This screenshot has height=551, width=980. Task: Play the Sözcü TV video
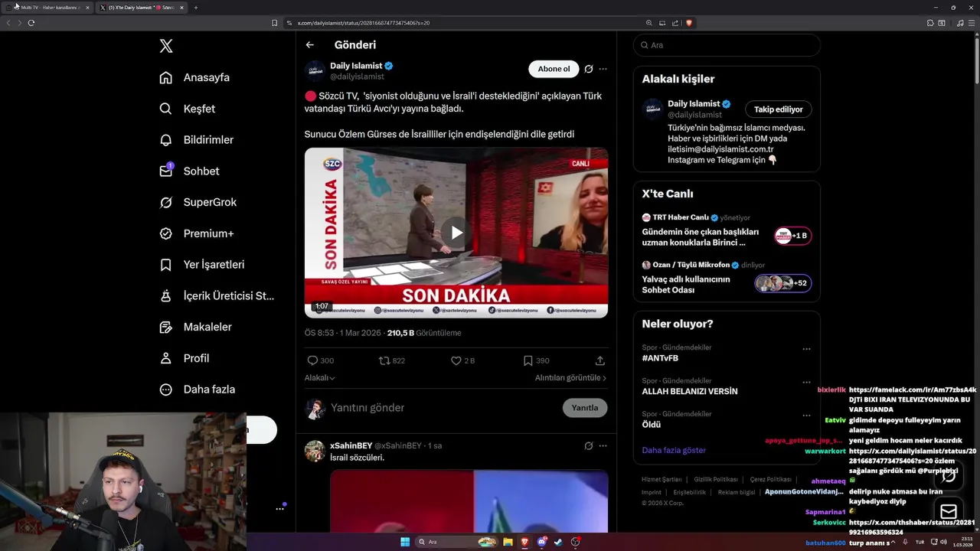point(456,233)
